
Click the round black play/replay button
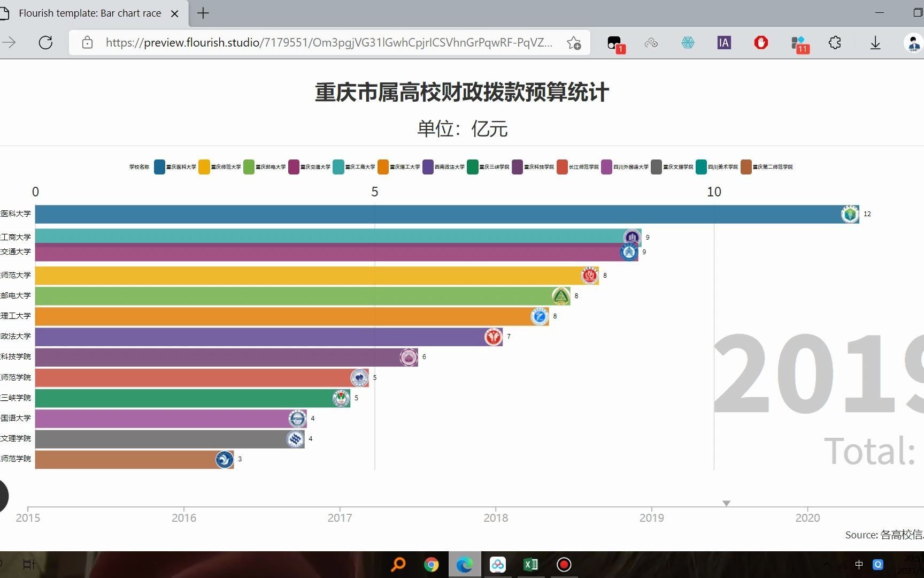point(2,496)
